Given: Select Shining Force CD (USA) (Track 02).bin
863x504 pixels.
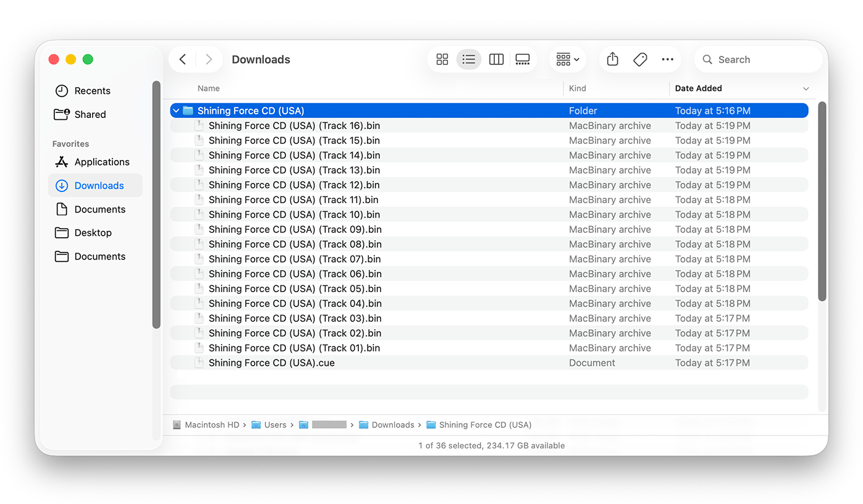Looking at the screenshot, I should pos(489,333).
